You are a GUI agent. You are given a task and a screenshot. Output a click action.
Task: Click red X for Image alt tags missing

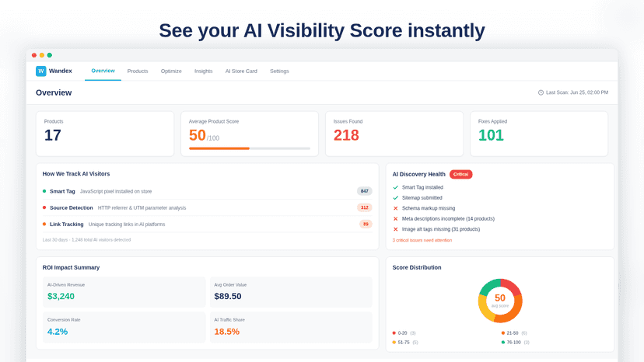[396, 229]
